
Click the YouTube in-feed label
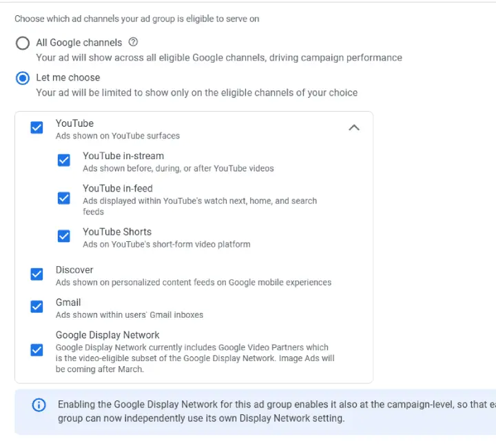[x=118, y=188]
